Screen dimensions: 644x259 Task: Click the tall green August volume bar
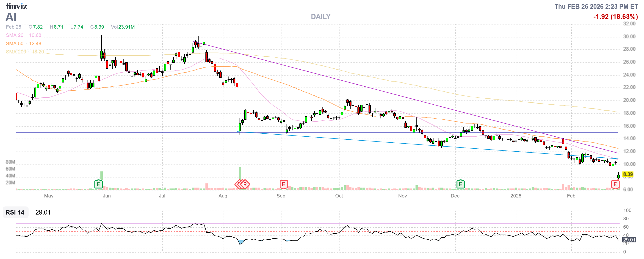click(x=240, y=173)
